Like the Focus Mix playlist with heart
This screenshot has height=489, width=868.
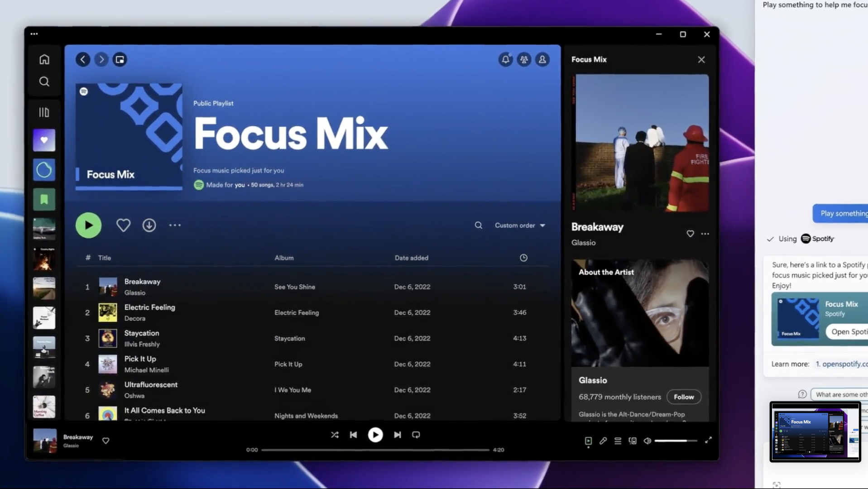[123, 225]
